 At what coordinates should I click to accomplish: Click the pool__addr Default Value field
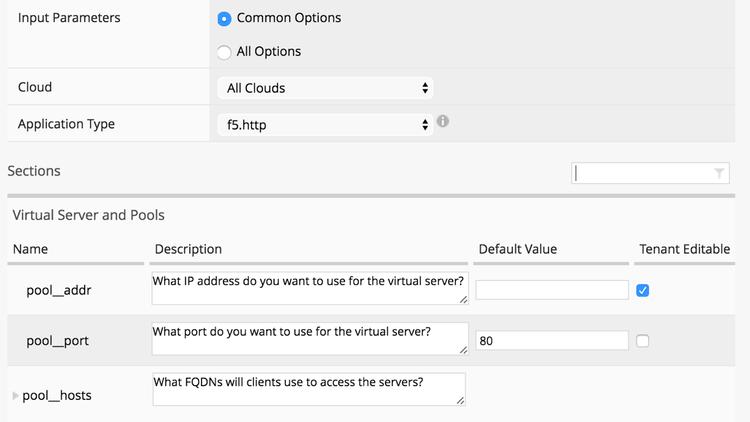coord(552,290)
